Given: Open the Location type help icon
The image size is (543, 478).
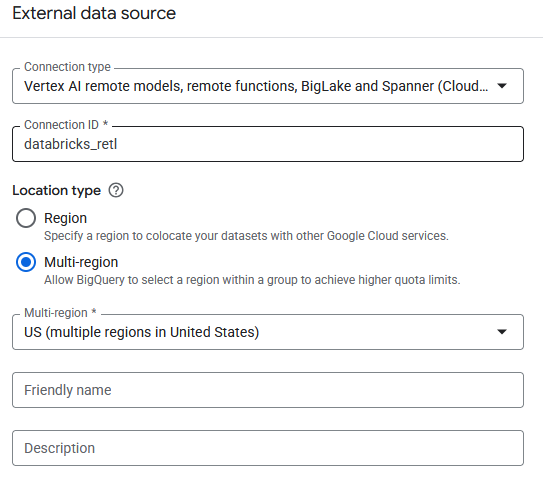Looking at the screenshot, I should tap(116, 190).
